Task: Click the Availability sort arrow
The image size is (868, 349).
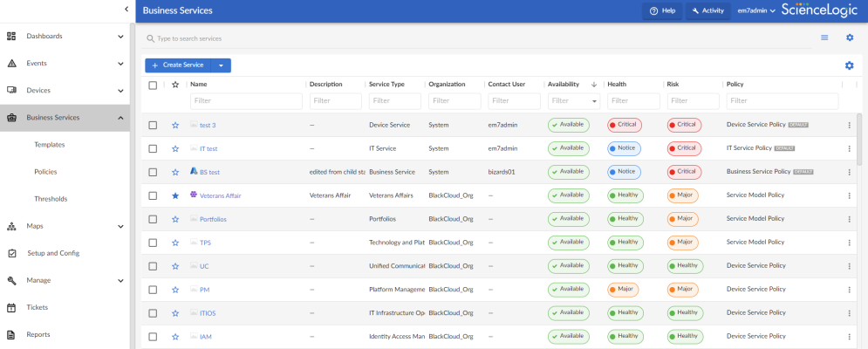Action: point(594,85)
